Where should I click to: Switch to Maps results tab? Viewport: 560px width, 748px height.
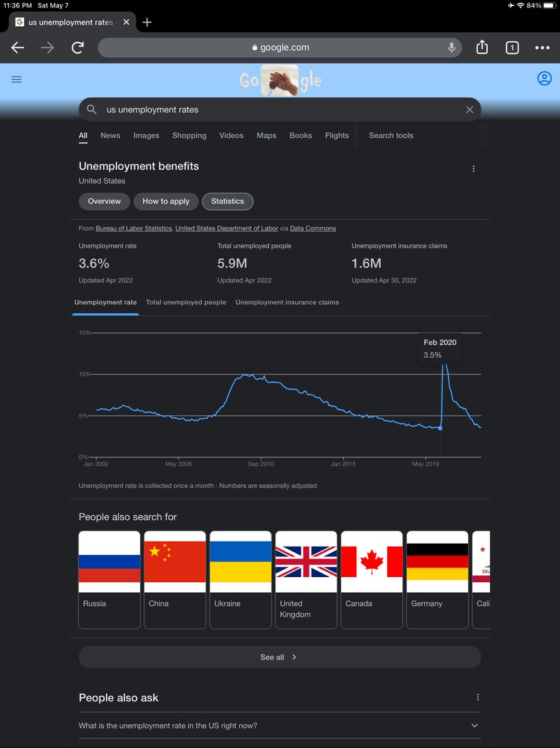267,135
